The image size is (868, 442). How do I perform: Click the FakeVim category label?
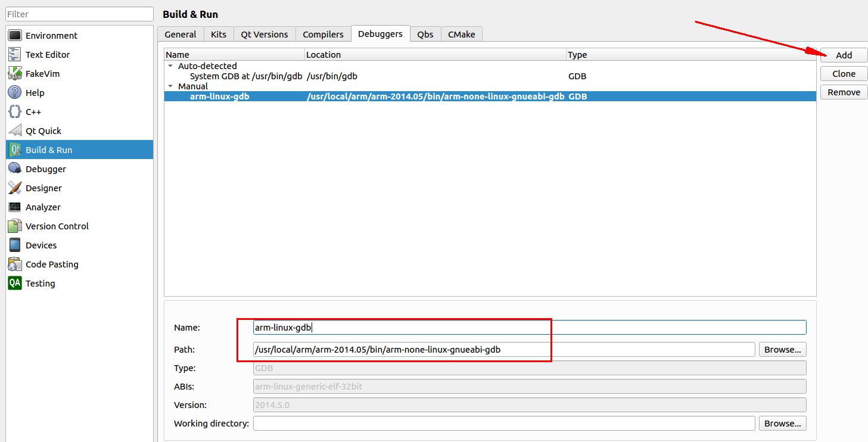pos(42,74)
